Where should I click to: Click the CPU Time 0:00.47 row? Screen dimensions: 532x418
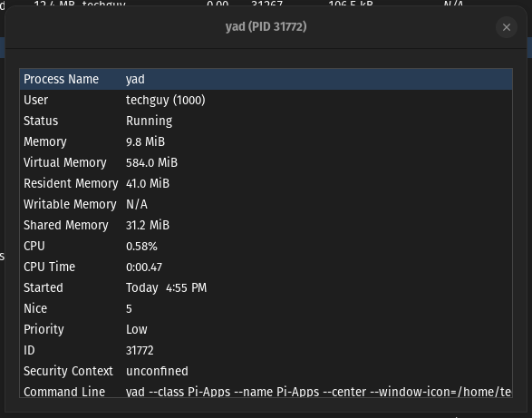point(266,267)
